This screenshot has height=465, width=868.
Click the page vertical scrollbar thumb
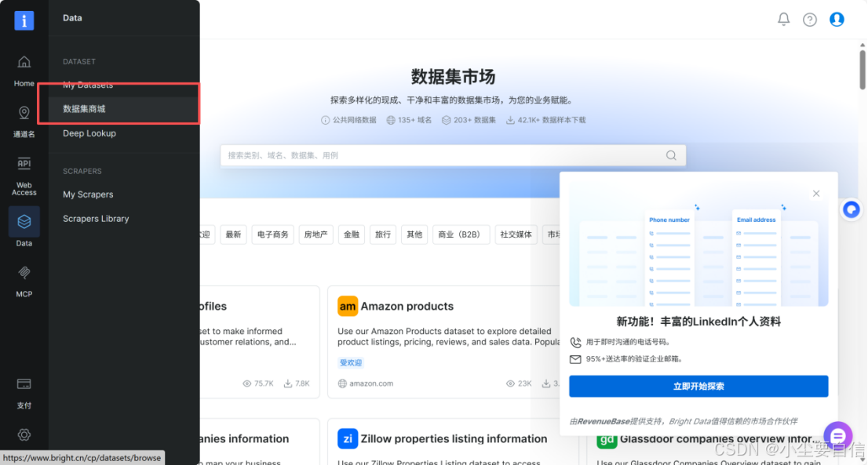coord(863,69)
